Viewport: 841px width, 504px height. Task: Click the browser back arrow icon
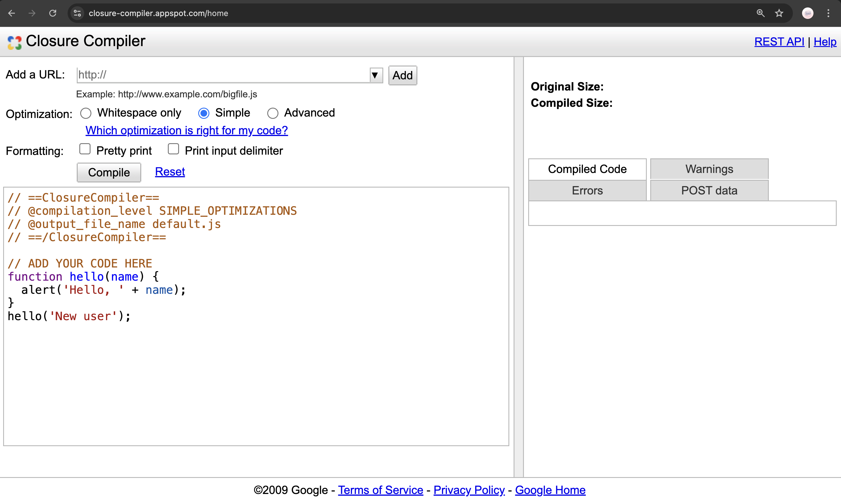(11, 13)
